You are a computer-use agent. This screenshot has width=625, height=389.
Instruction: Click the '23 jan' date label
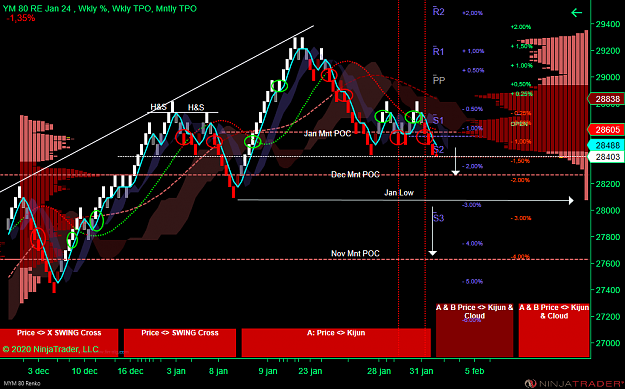point(310,371)
